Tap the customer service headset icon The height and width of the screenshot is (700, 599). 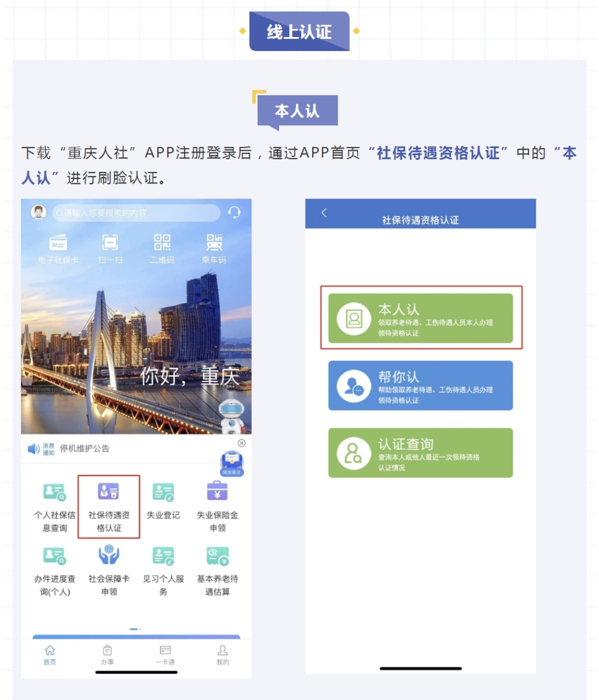coord(235,212)
